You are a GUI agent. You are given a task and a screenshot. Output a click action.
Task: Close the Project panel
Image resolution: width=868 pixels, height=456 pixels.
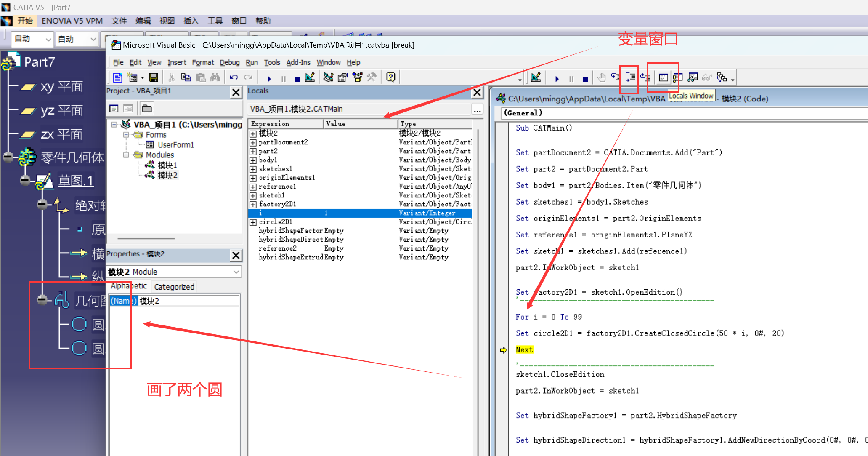236,92
